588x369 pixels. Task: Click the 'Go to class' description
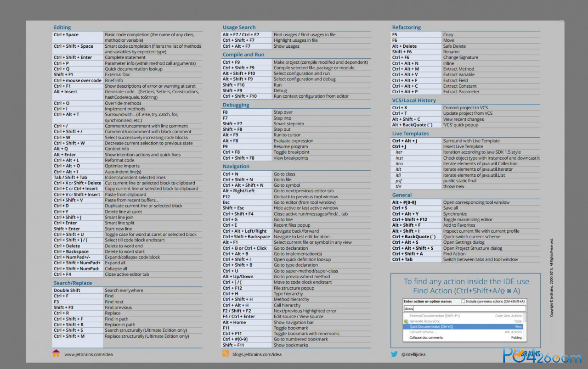point(284,174)
